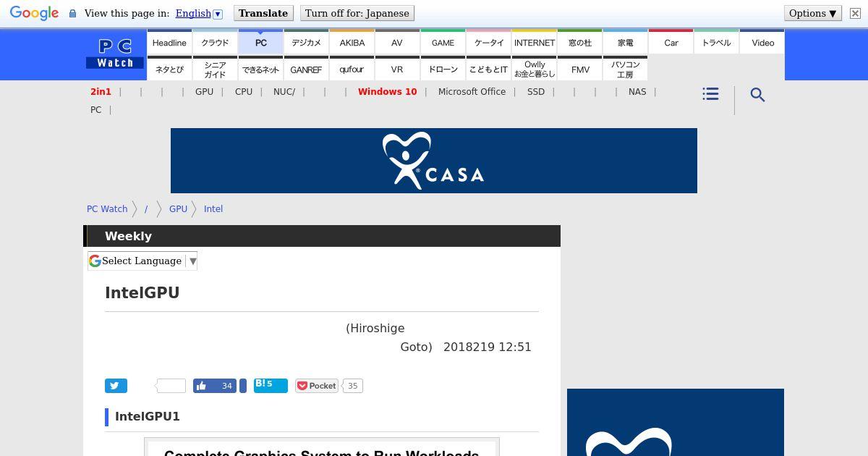Close the Google Translate bar
868x456 pixels.
point(855,13)
